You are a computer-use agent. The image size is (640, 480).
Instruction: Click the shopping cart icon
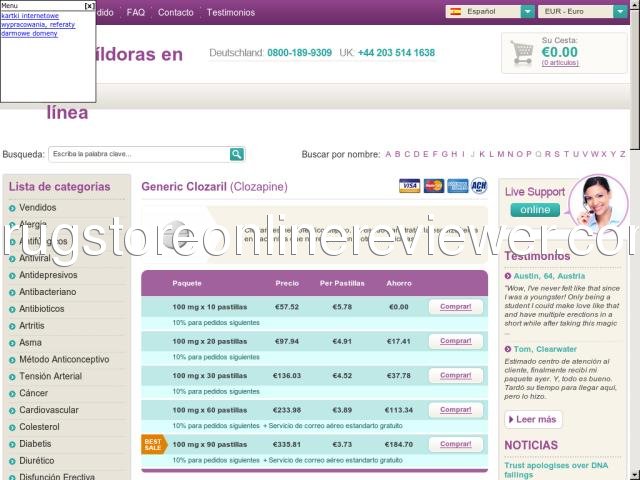(521, 52)
